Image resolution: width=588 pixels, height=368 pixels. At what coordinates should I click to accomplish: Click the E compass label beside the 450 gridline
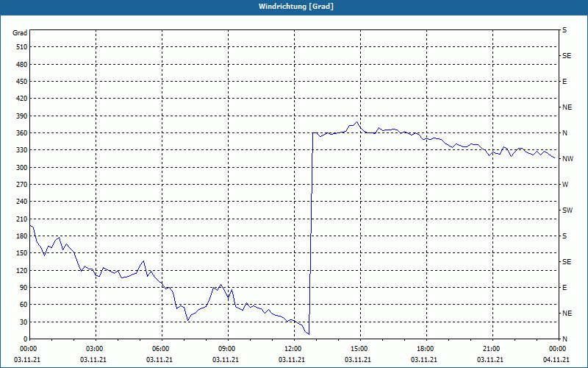(x=564, y=82)
